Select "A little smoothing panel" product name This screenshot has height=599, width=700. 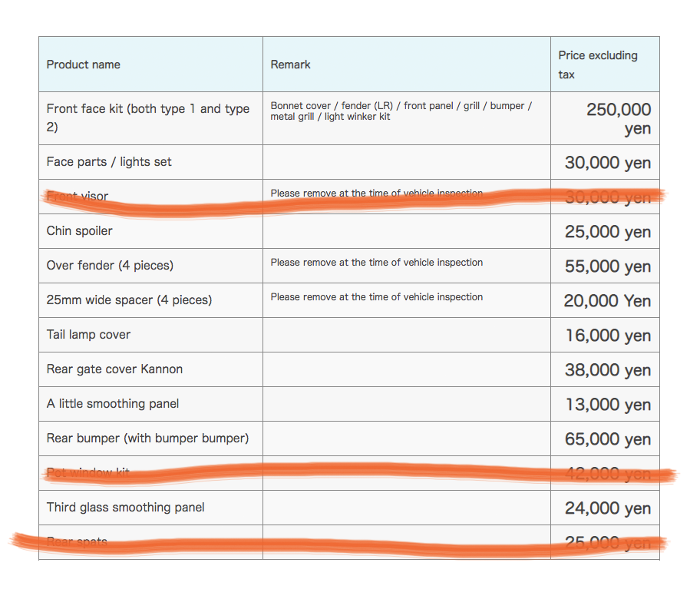(x=113, y=404)
